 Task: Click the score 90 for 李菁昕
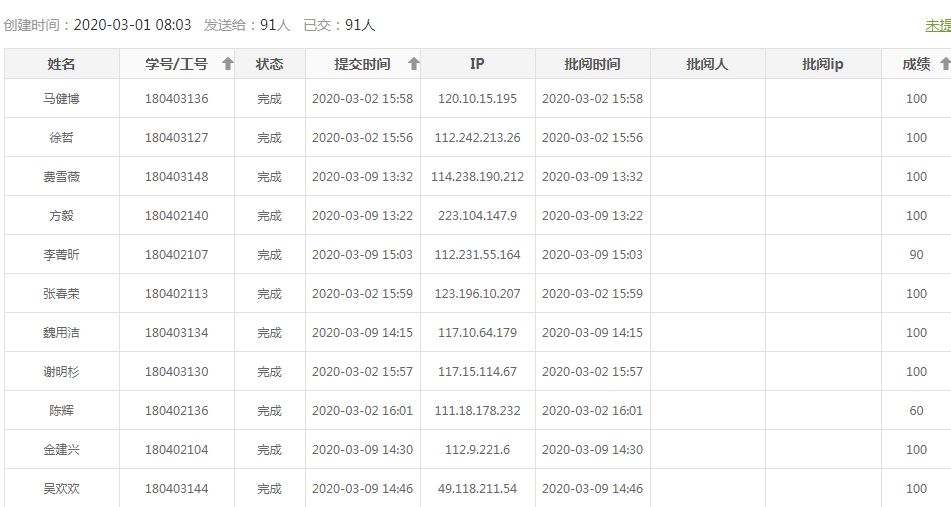coord(916,255)
